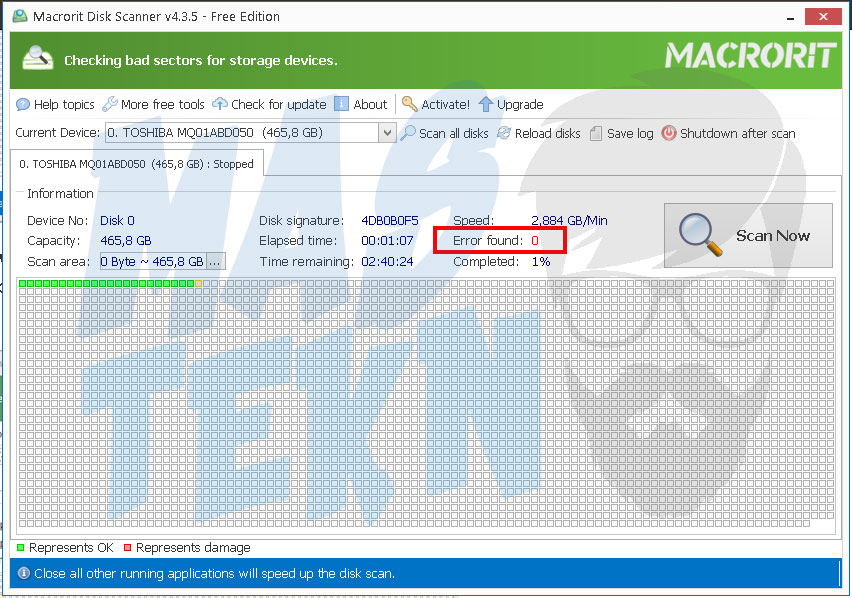Viewport: 852px width, 598px height.
Task: Click Reload disks refresh icon
Action: tap(504, 133)
